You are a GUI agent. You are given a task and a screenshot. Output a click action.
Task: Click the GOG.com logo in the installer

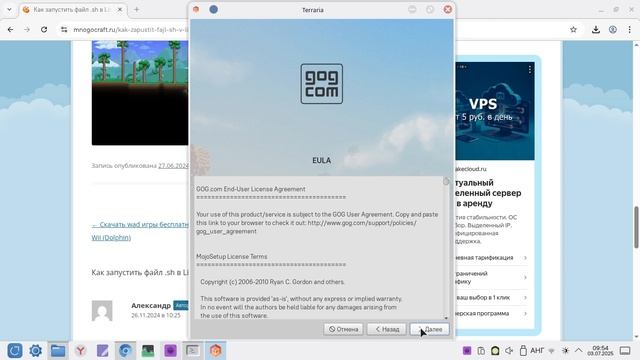(322, 84)
